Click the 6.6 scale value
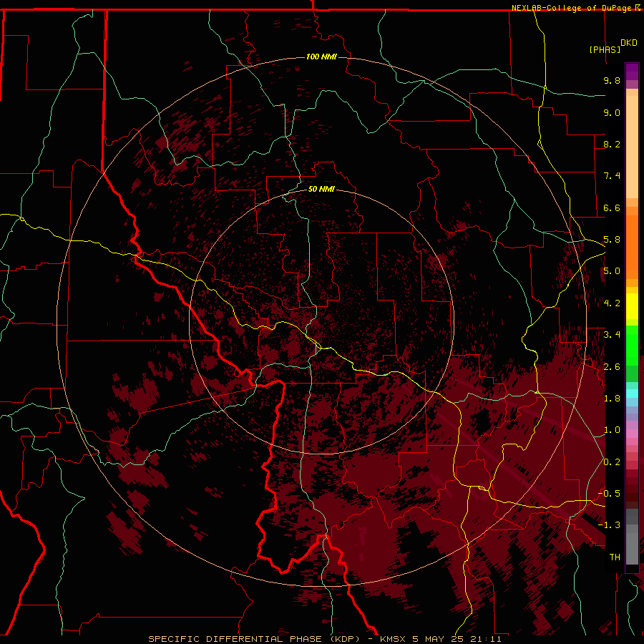The height and width of the screenshot is (644, 644). tap(612, 208)
